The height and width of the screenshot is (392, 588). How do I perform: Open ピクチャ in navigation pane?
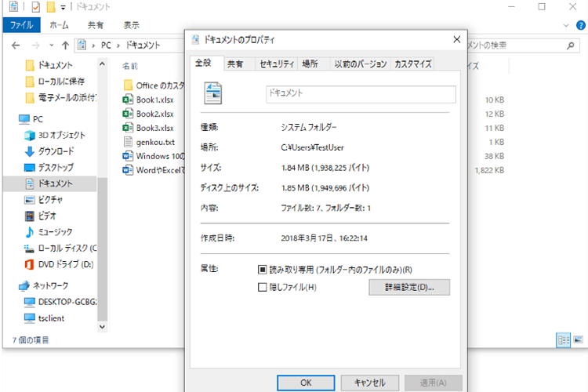click(43, 200)
